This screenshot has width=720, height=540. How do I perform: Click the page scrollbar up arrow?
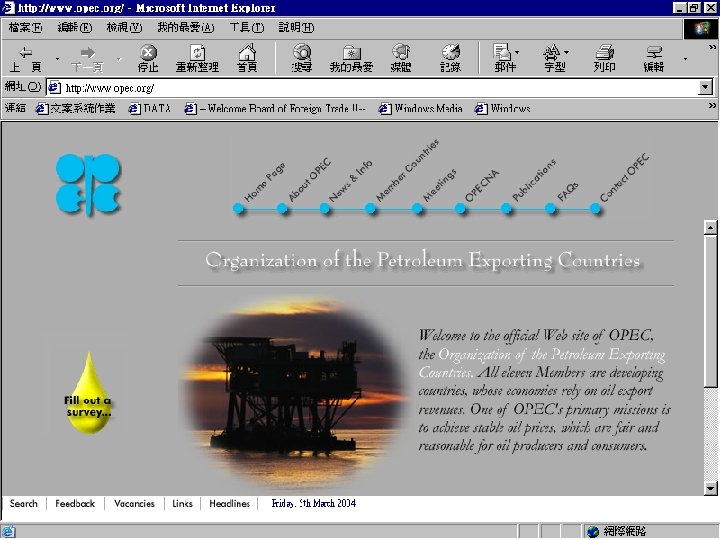pos(710,227)
